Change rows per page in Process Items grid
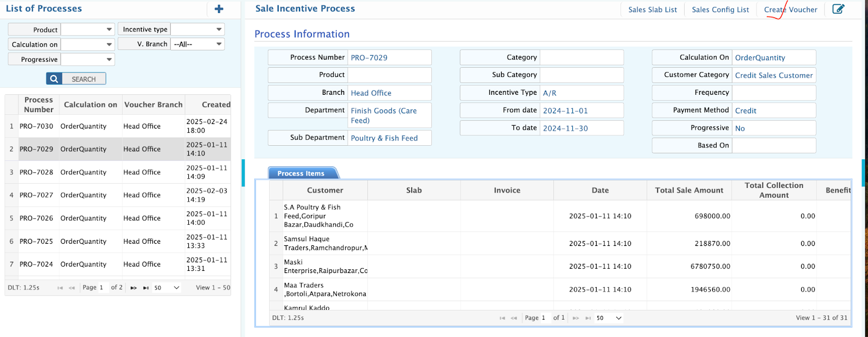The height and width of the screenshot is (337, 868). 609,318
